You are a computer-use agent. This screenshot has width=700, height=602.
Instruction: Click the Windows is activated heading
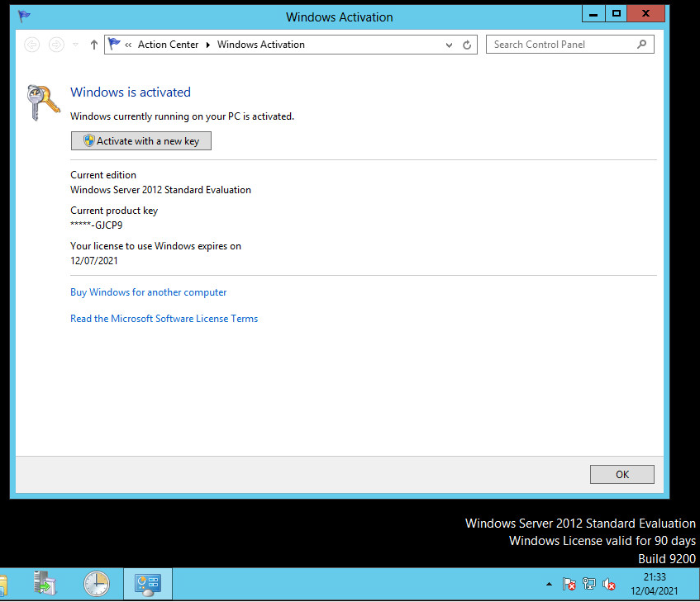(131, 92)
